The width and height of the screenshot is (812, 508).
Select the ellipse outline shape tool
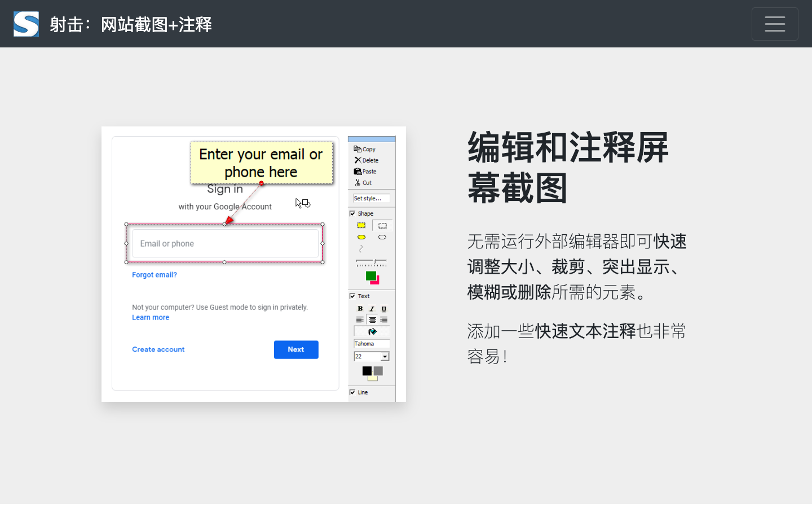(x=382, y=237)
